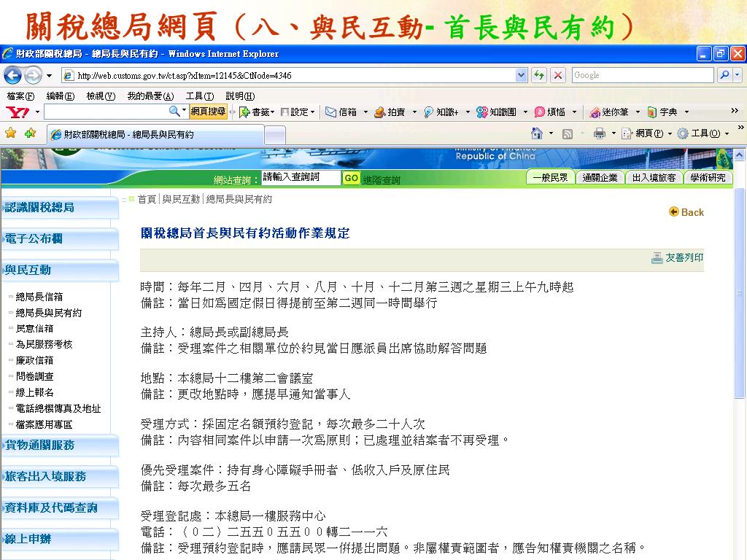Click the search magnifier button
747x560 pixels.
tap(724, 75)
